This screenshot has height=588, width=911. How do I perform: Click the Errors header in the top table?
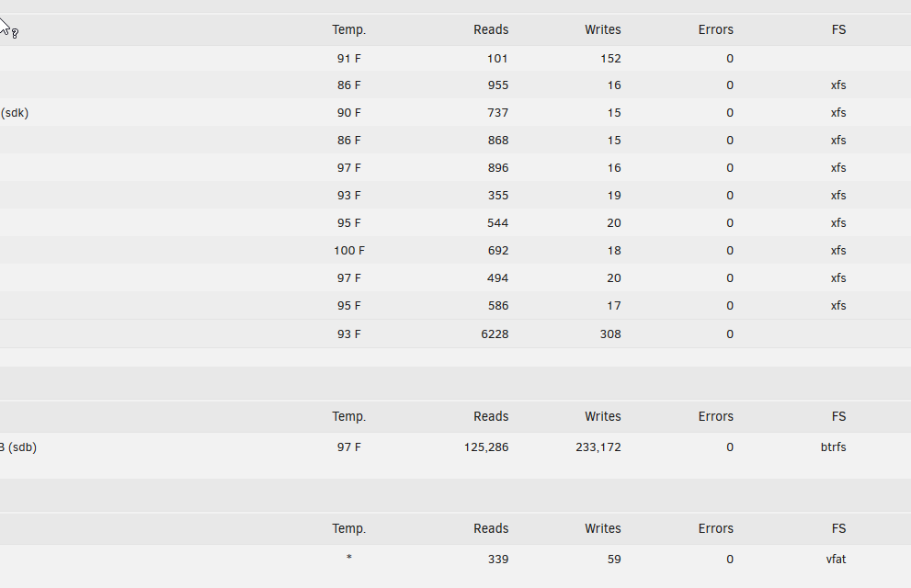pos(716,29)
